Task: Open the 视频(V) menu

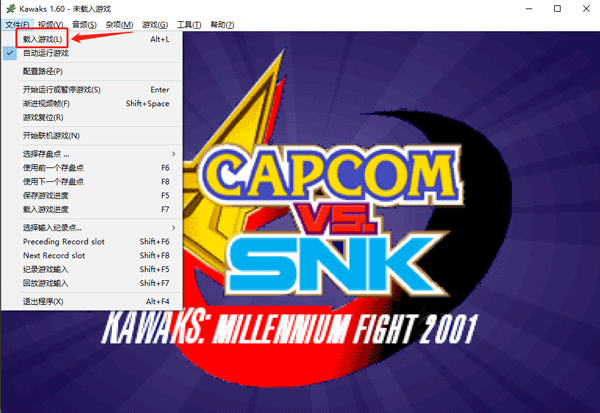Action: point(51,24)
